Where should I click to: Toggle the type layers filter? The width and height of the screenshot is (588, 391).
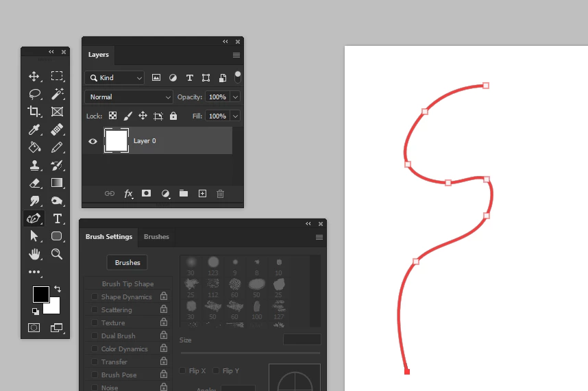tap(190, 77)
